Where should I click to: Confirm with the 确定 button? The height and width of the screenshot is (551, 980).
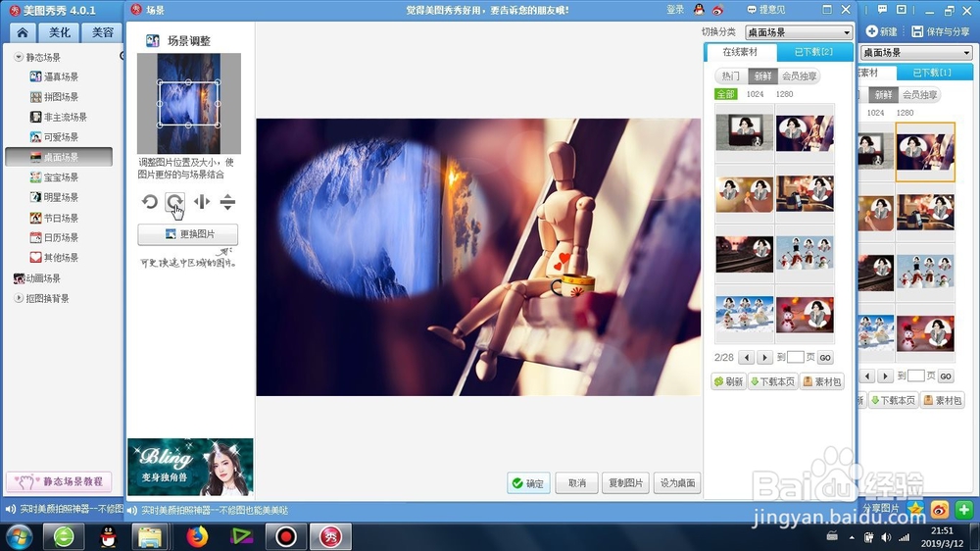[x=529, y=482]
